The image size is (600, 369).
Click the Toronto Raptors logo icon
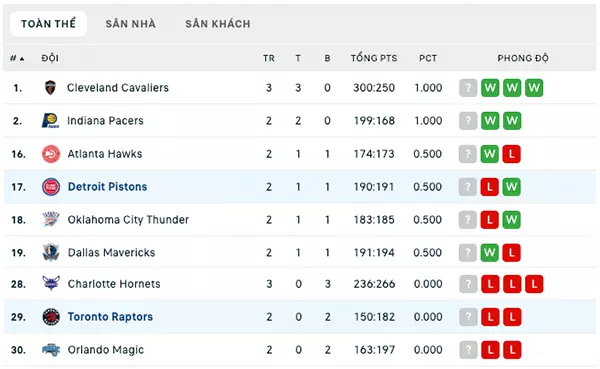coord(51,317)
